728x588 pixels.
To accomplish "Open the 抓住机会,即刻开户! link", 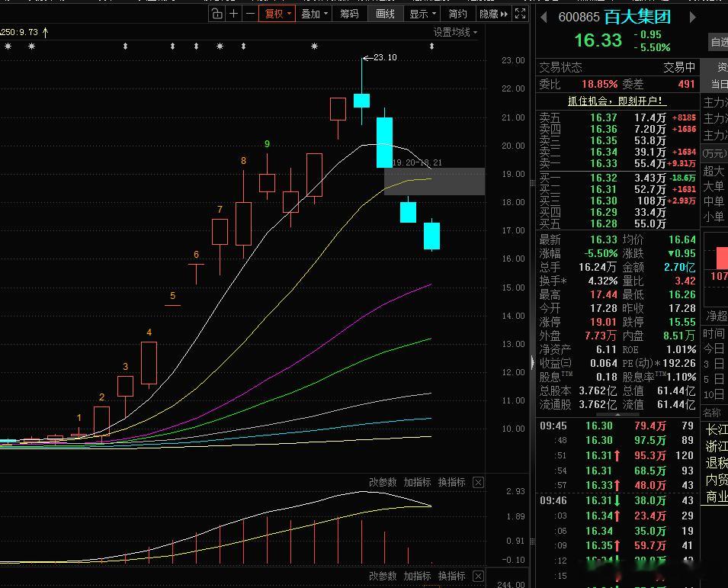I will (x=617, y=101).
